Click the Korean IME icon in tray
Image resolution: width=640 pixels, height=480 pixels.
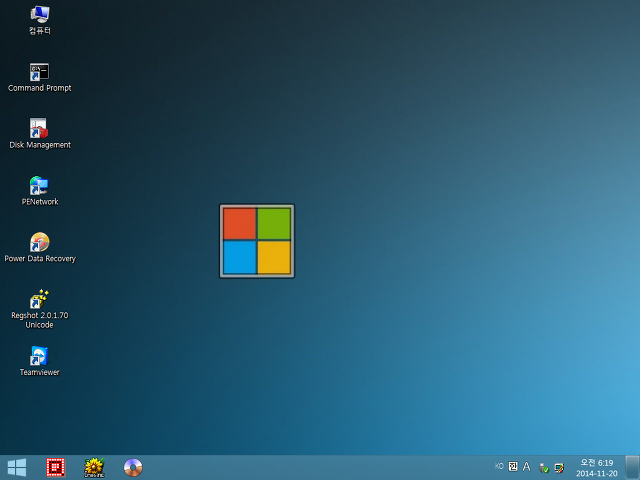tap(513, 466)
